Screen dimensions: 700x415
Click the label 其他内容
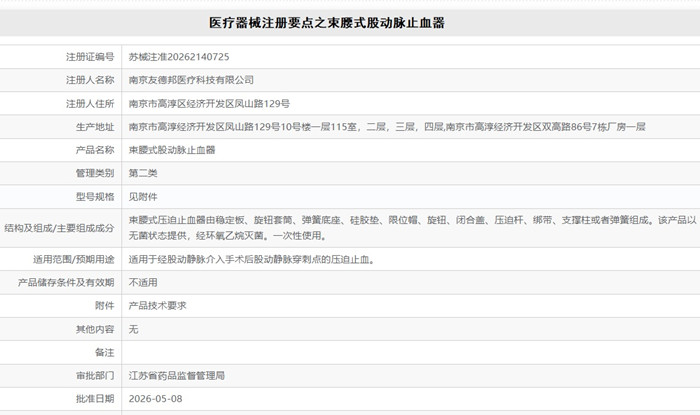[x=95, y=329]
